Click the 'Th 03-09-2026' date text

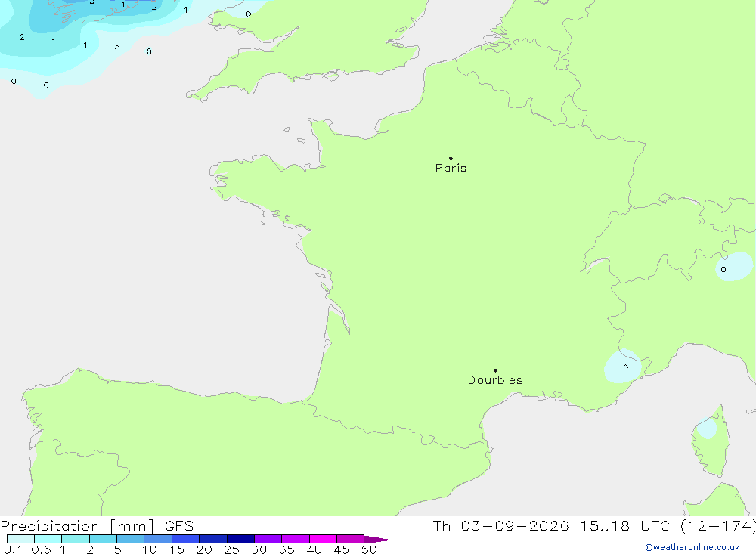[x=500, y=526]
